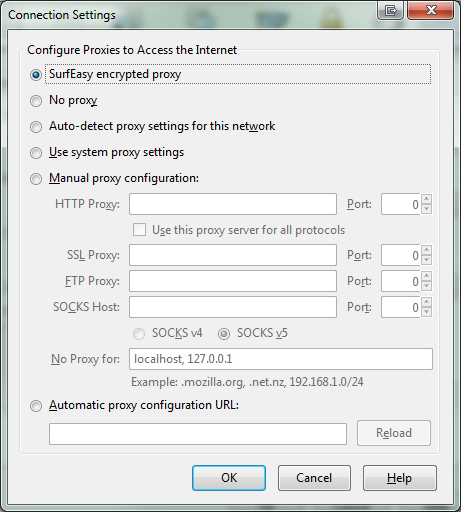
Task: Select SurfEasy encrypted proxy option
Action: tap(36, 75)
